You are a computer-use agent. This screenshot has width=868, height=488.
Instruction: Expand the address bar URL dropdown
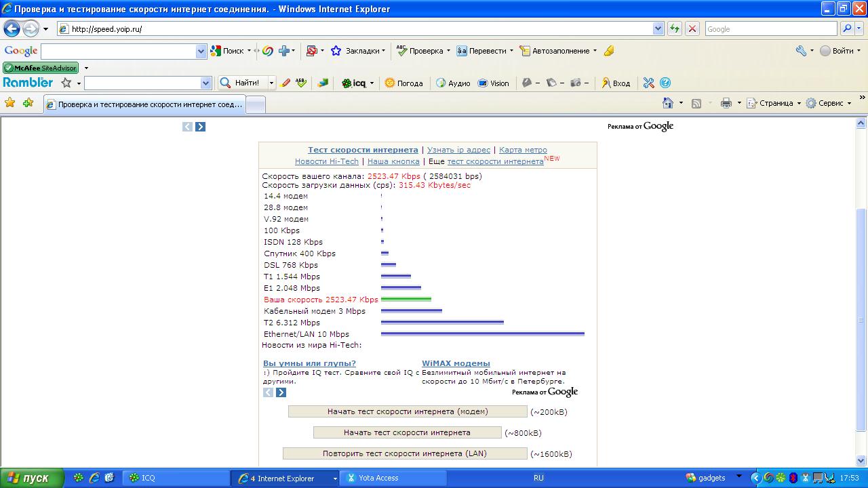tap(658, 29)
